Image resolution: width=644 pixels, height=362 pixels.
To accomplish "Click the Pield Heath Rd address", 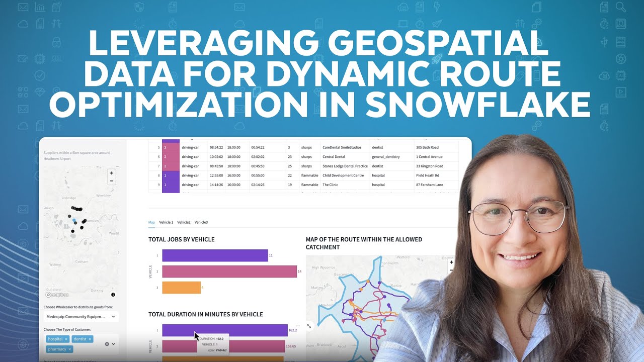I will [428, 175].
